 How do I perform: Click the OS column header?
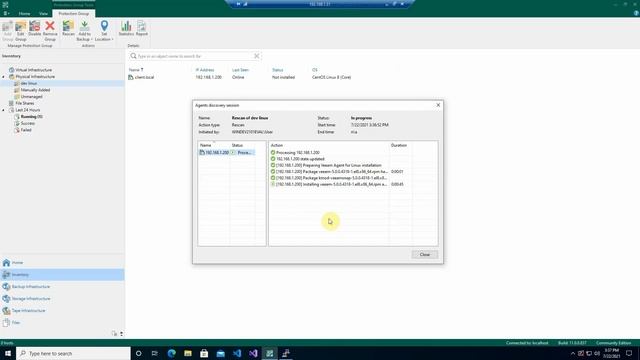pos(314,70)
